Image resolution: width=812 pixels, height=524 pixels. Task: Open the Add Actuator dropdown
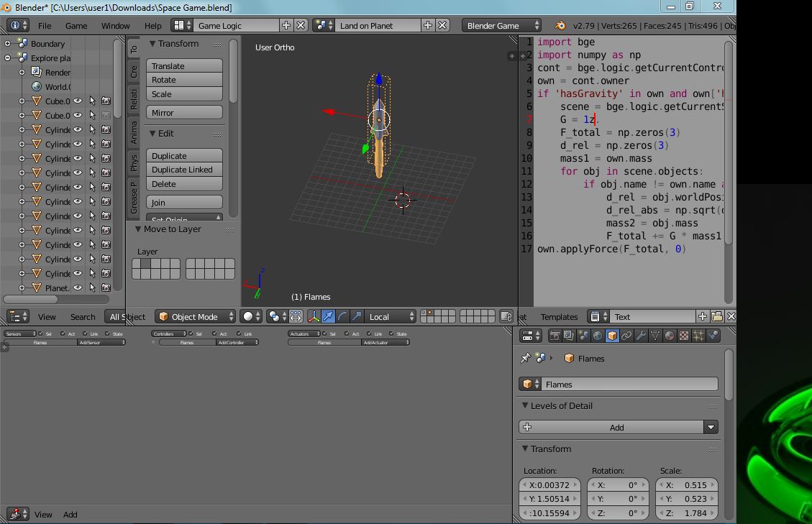point(386,343)
